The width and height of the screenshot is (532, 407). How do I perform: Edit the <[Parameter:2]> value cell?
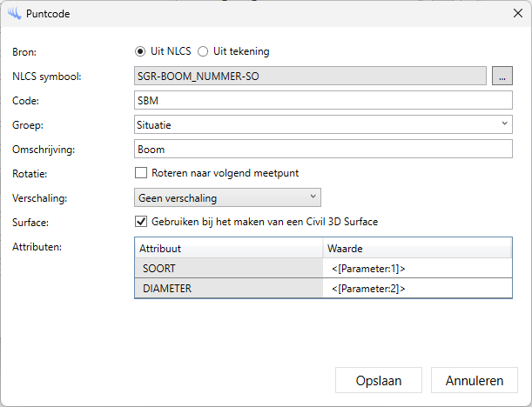[x=417, y=289]
